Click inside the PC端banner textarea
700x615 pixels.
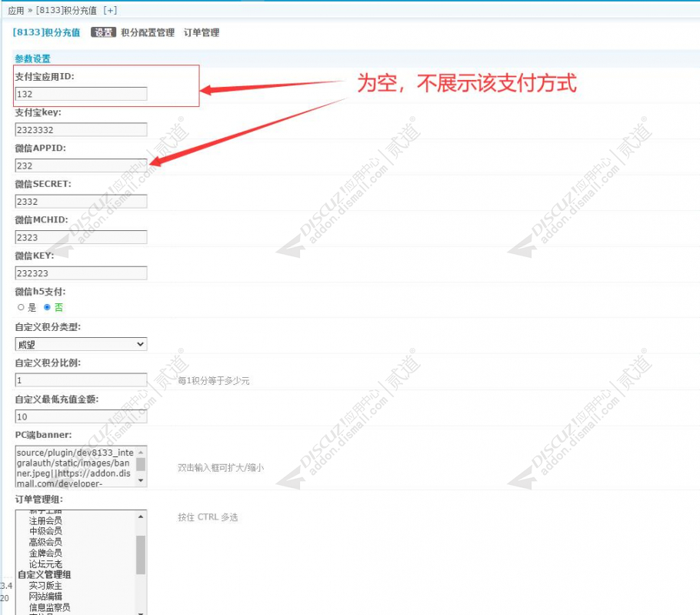[75, 466]
